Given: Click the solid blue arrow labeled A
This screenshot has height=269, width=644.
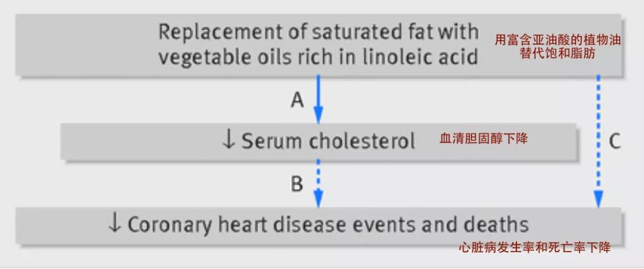Looking at the screenshot, I should [318, 99].
